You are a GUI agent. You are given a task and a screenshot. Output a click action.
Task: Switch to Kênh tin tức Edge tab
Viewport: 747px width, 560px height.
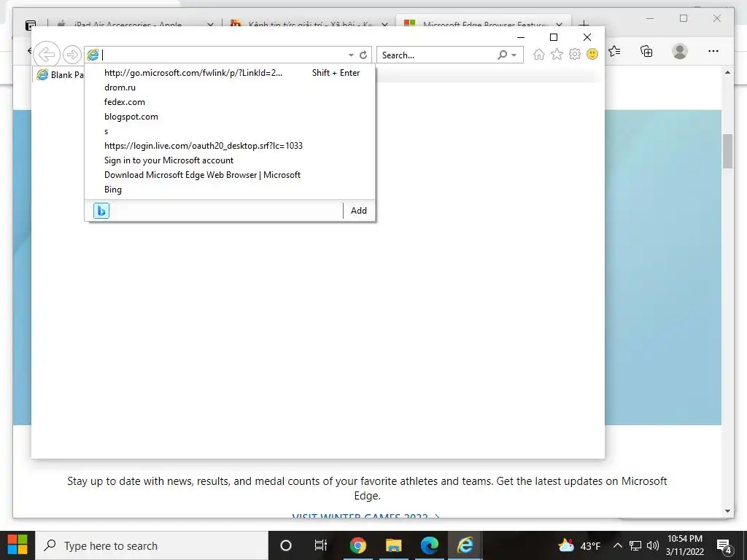pos(309,24)
